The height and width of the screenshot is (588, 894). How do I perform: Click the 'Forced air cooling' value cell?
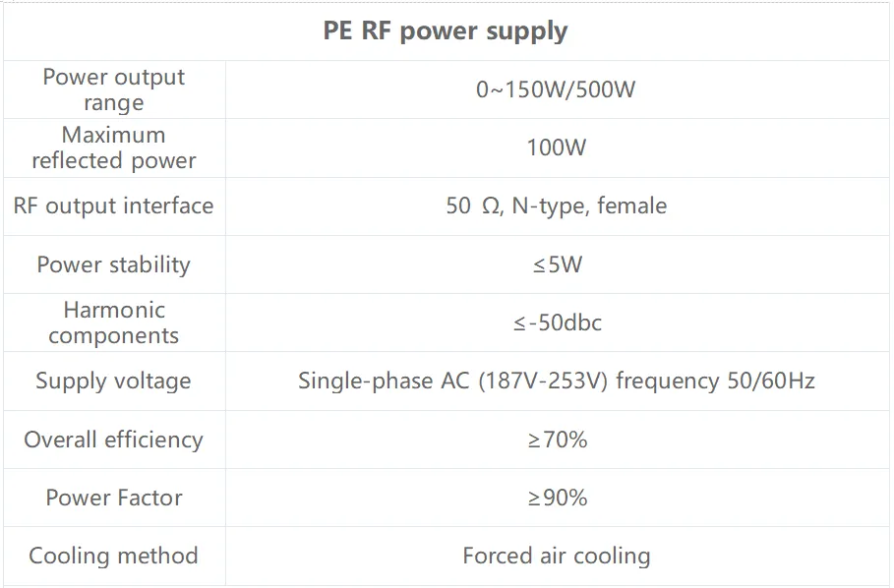tap(556, 556)
